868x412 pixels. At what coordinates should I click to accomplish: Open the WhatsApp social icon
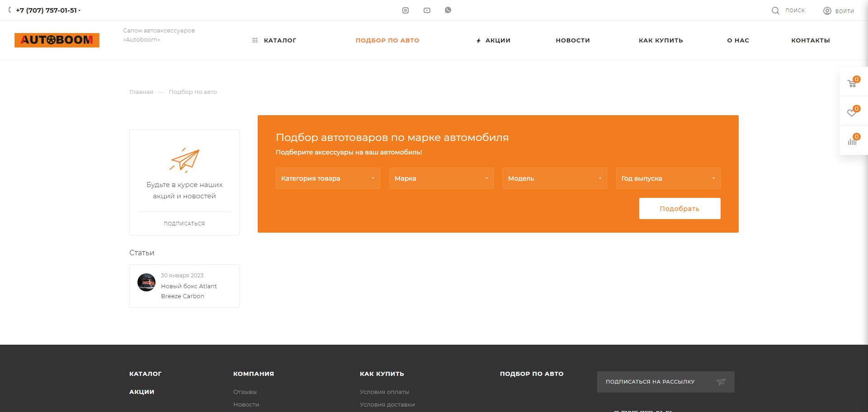pos(448,10)
